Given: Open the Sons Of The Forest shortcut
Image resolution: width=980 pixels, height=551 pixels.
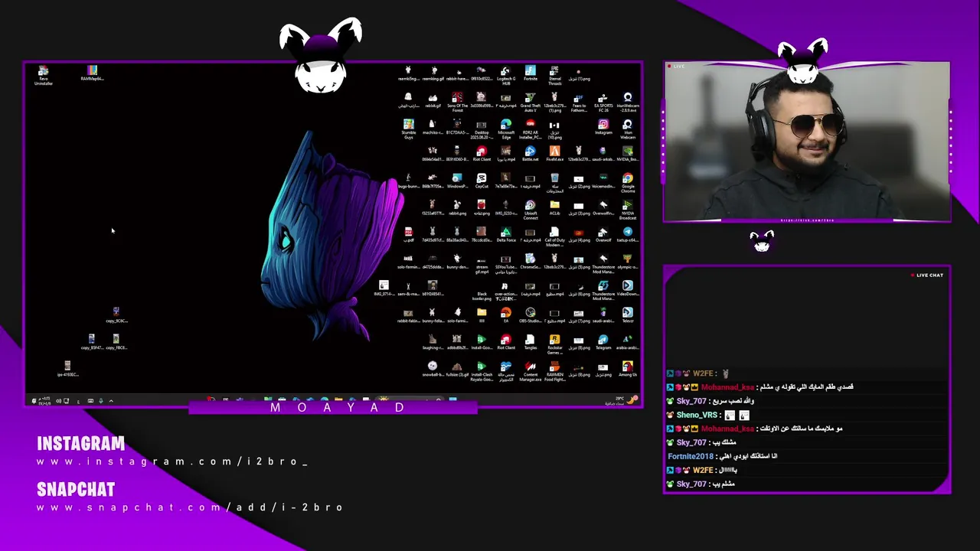Looking at the screenshot, I should pyautogui.click(x=457, y=103).
